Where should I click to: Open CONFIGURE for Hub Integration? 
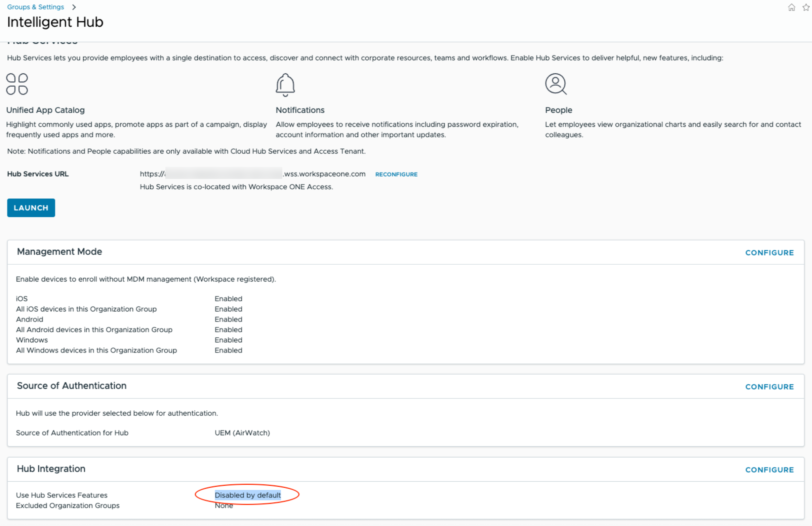(x=770, y=470)
